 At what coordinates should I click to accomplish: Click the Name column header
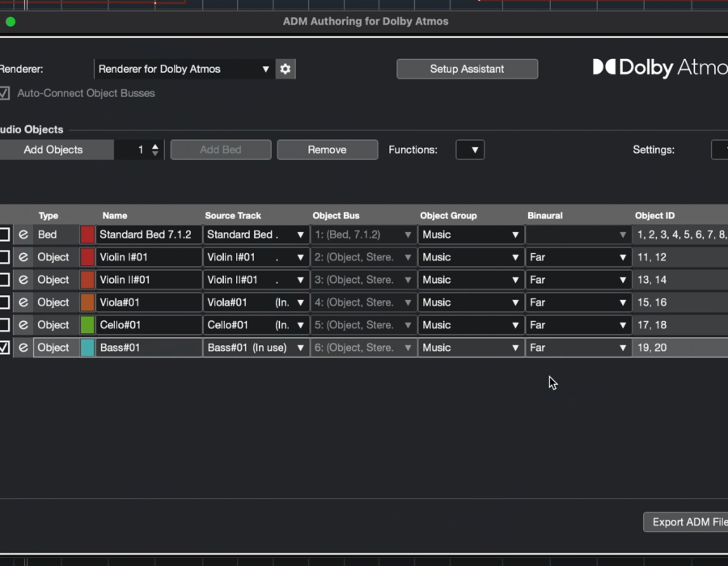coord(115,216)
